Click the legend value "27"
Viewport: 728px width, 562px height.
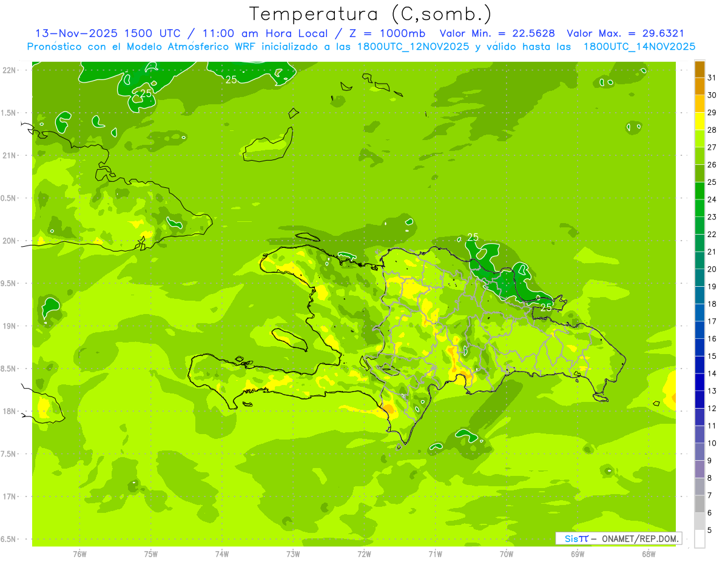(x=712, y=147)
